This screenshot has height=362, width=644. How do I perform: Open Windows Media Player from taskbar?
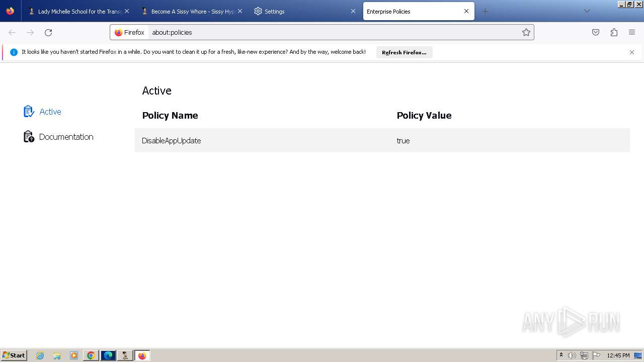[x=74, y=355]
